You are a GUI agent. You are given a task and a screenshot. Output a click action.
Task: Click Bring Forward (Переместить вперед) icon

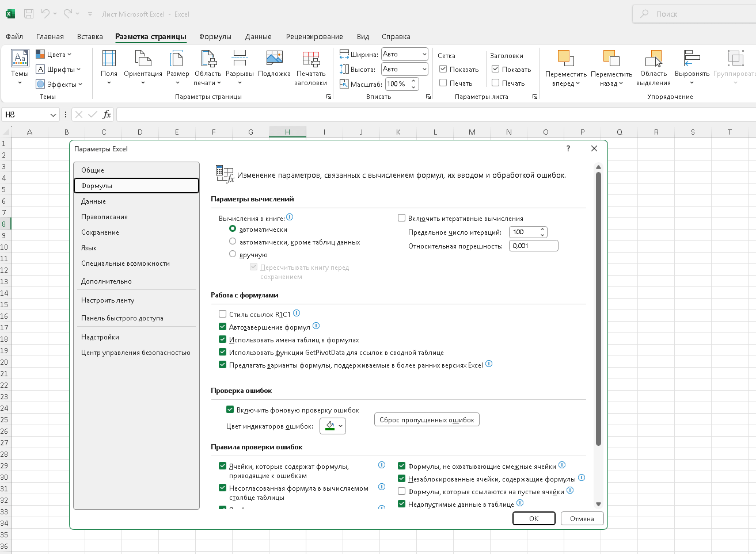tap(566, 59)
